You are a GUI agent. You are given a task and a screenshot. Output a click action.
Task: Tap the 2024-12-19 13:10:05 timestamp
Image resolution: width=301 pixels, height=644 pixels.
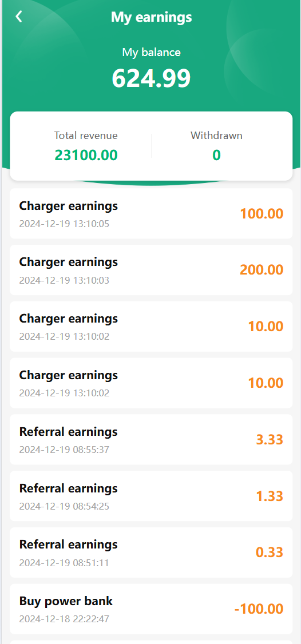(x=64, y=224)
